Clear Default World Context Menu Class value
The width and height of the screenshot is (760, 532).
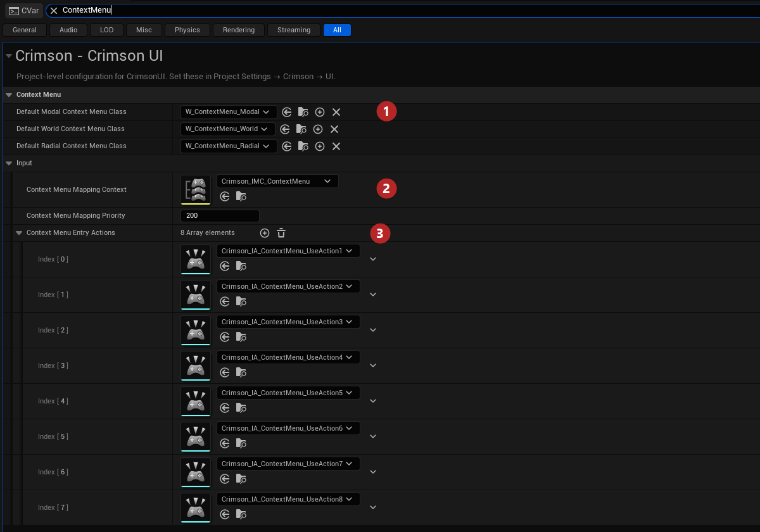tap(334, 129)
